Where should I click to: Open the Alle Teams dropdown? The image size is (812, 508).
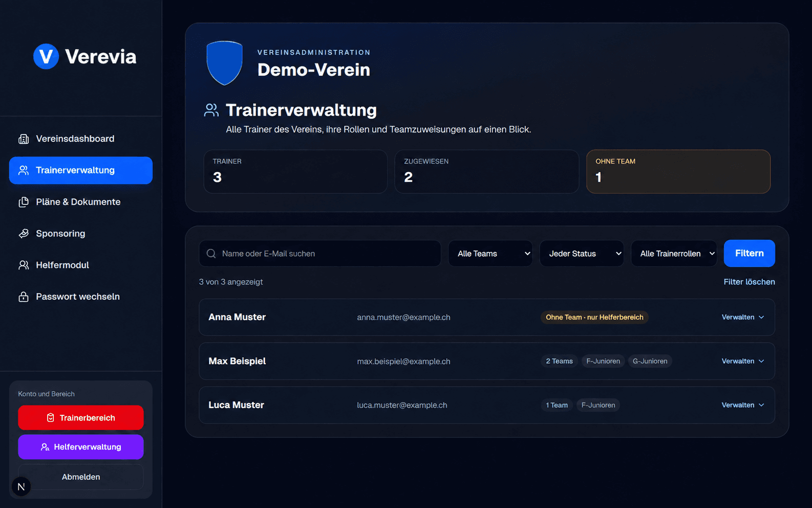pos(490,253)
